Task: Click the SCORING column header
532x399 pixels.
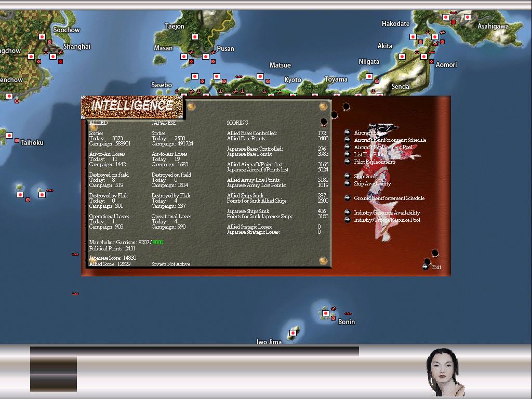Action: (x=237, y=123)
